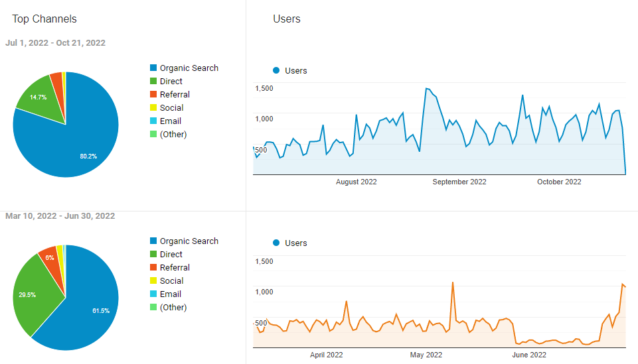
Task: Click the Organic Search blue swatch in top legend
Action: click(153, 68)
